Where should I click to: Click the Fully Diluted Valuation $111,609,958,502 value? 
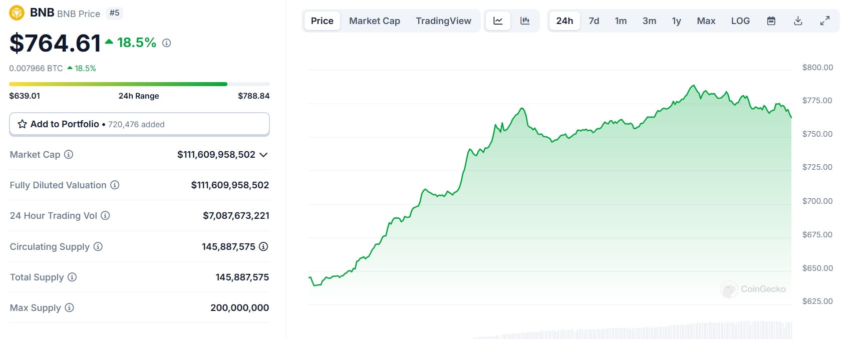click(230, 185)
